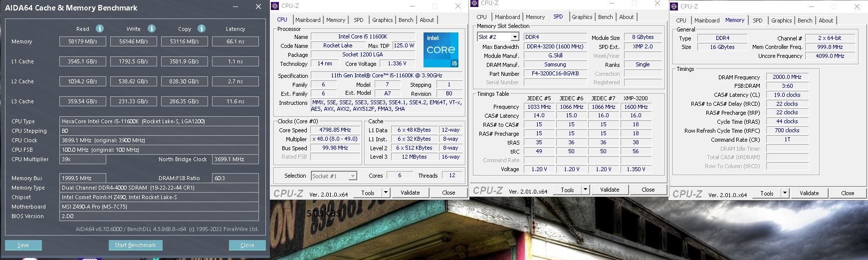Select Graphics tab in rightmost CPU-Z window

click(782, 20)
